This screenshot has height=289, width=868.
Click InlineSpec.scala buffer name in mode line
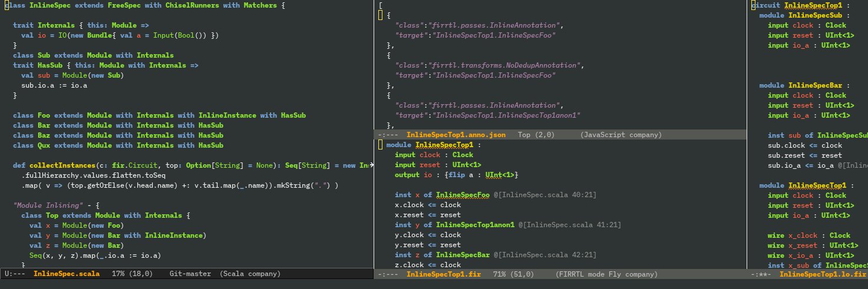(x=66, y=274)
